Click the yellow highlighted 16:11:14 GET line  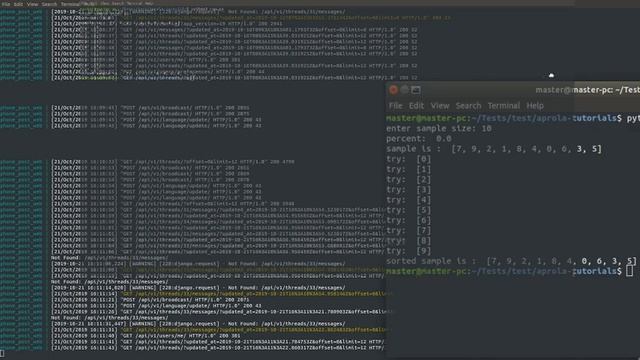tap(218, 294)
